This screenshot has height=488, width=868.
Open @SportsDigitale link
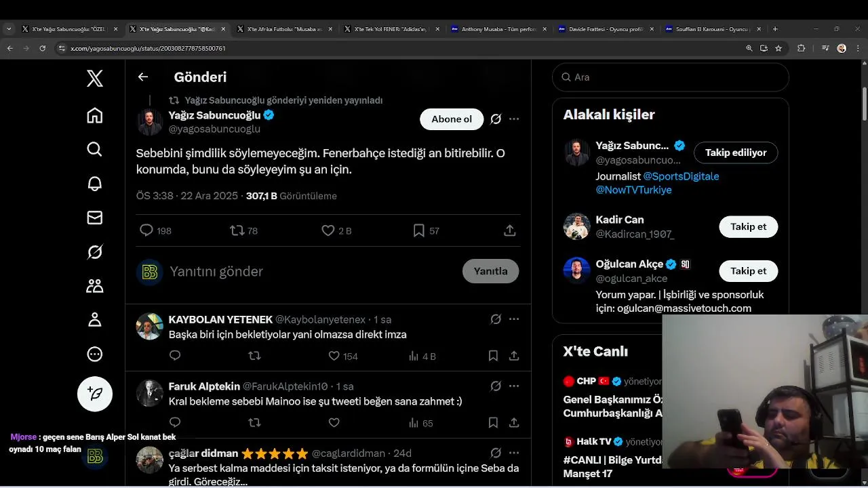(681, 176)
